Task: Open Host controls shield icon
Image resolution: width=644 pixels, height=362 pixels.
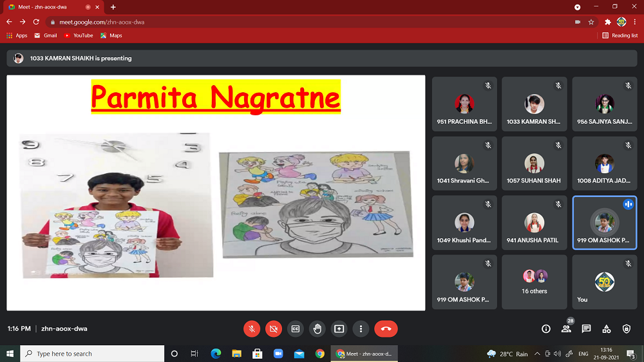Action: [627, 329]
